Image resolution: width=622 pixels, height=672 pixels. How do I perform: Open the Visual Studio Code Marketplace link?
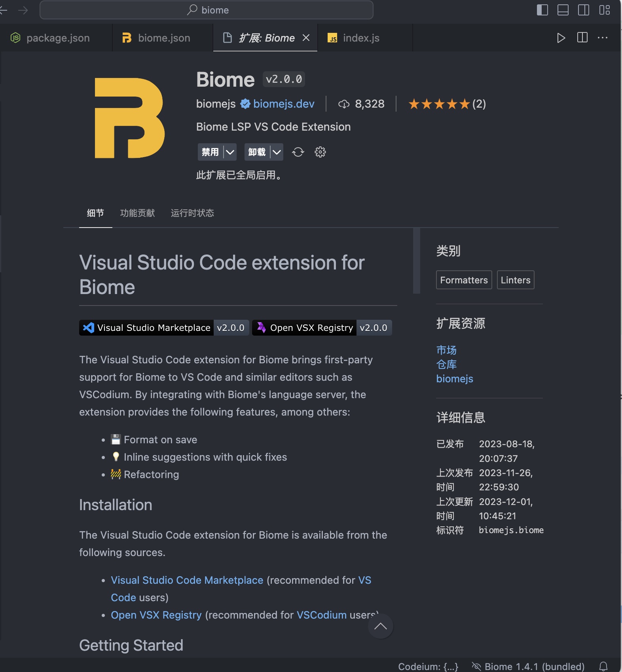[x=187, y=580]
